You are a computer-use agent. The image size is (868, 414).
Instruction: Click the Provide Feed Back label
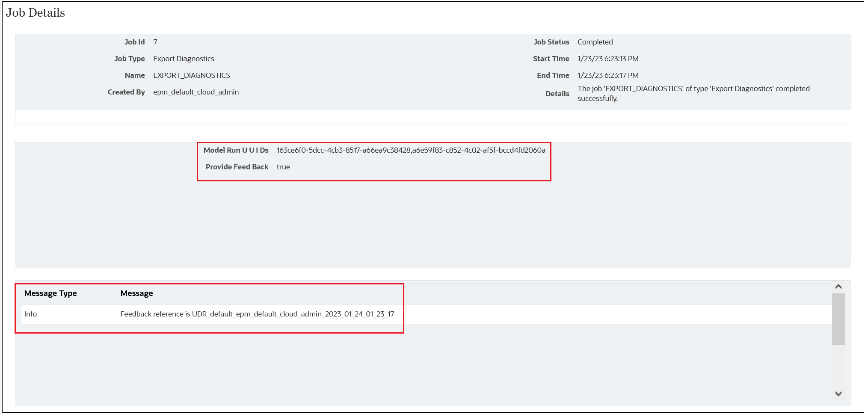click(x=237, y=167)
